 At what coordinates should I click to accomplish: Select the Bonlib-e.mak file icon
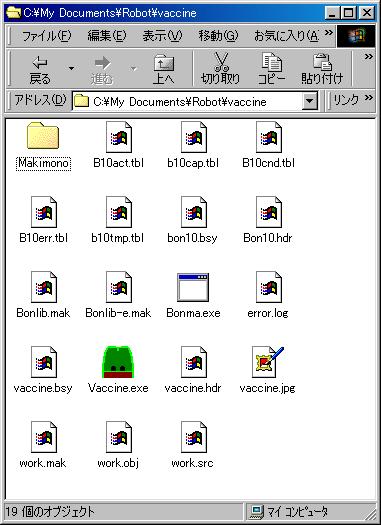119,287
